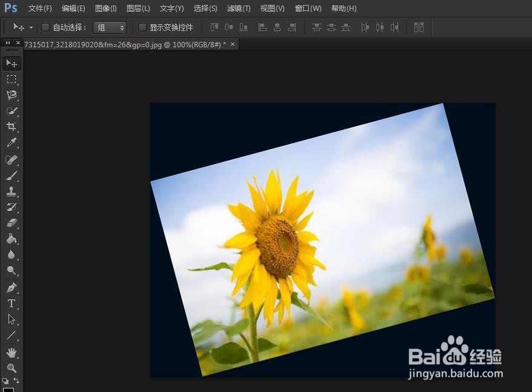Open the 窗口(W) menu

click(308, 8)
